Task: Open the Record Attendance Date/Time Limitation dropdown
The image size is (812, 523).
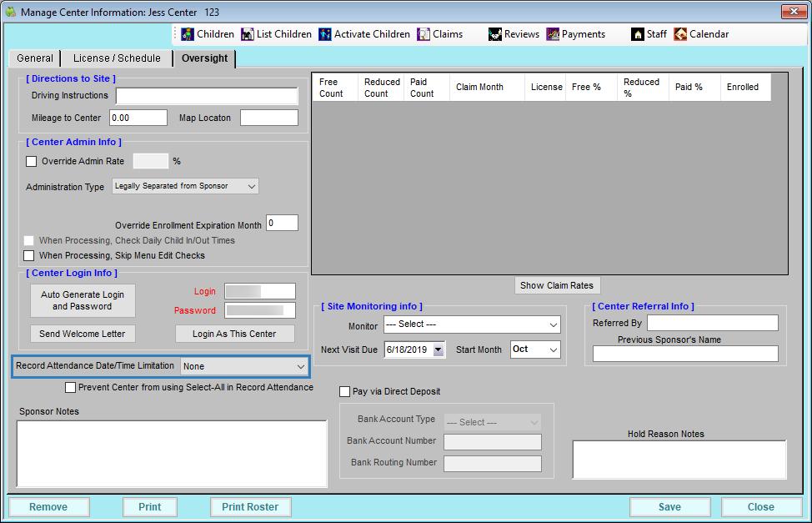Action: [x=244, y=366]
